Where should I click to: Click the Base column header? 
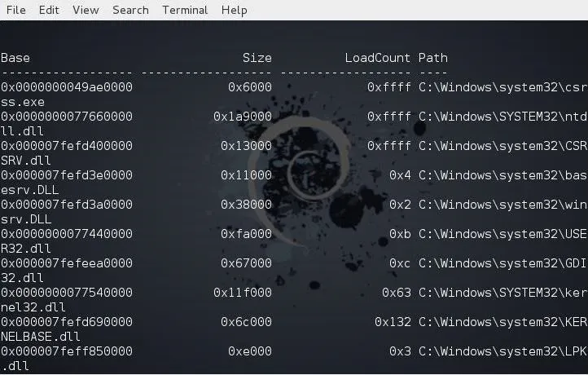(x=15, y=58)
